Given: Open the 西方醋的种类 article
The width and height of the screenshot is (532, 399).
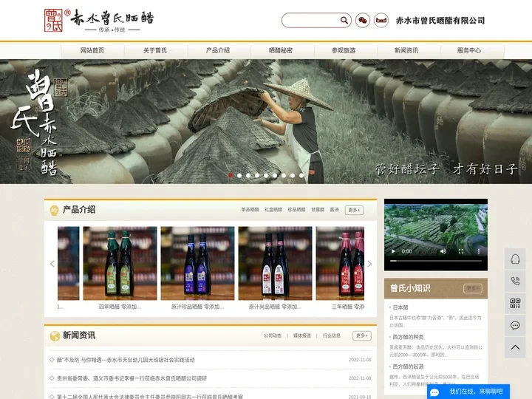Looking at the screenshot, I should coord(408,337).
